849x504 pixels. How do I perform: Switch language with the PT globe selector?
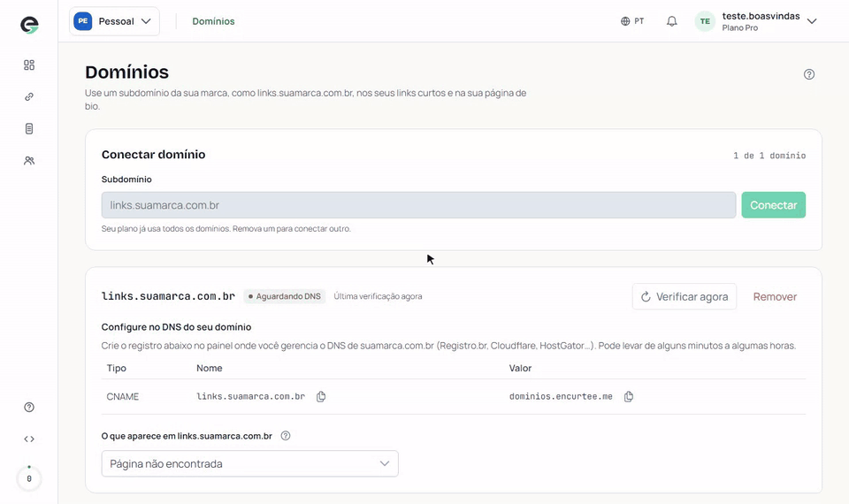pos(632,21)
